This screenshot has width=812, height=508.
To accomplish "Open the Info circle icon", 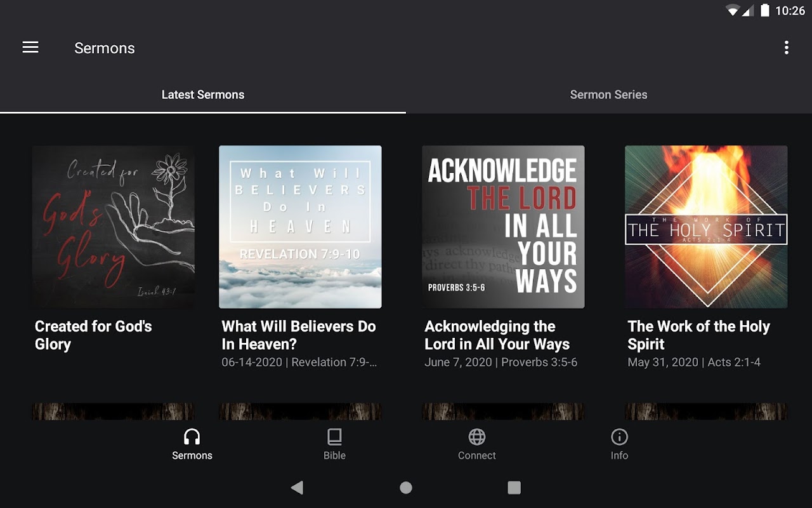I will click(619, 437).
